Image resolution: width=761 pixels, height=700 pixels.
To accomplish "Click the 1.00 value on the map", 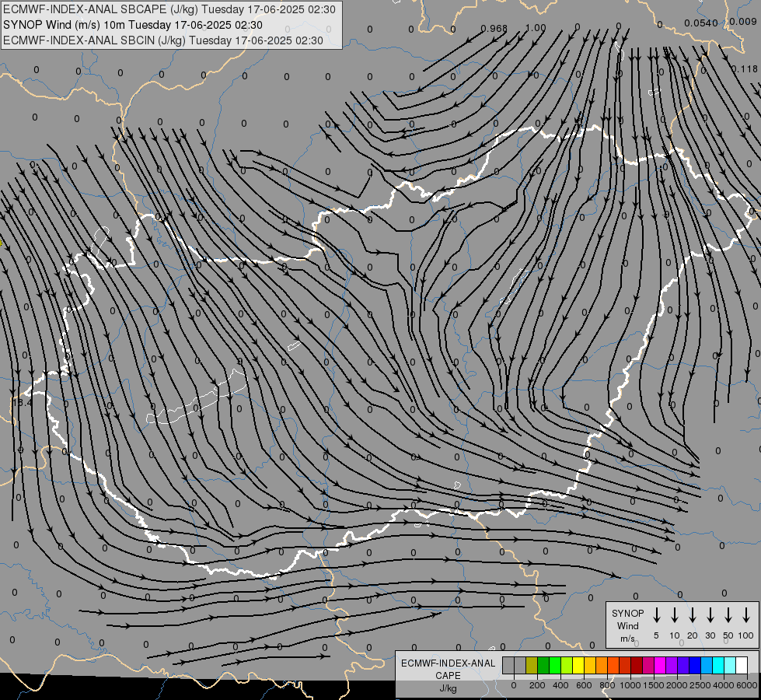I will pyautogui.click(x=536, y=28).
